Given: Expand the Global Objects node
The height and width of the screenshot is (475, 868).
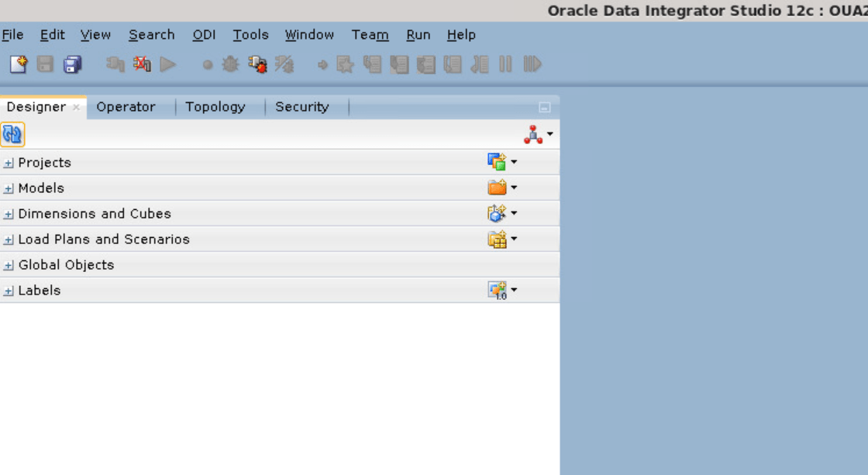Looking at the screenshot, I should tap(8, 264).
